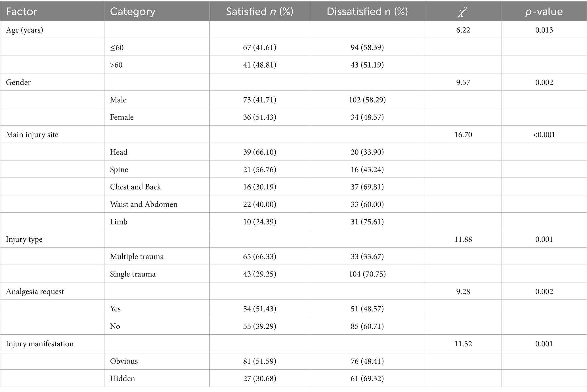Click the Injury type factor label
587x392 pixels.
coord(24,239)
